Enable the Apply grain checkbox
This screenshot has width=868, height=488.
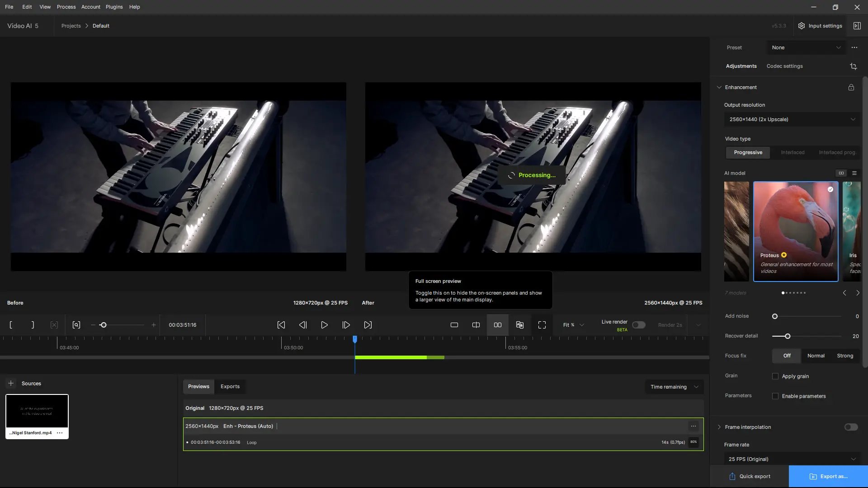coord(775,376)
